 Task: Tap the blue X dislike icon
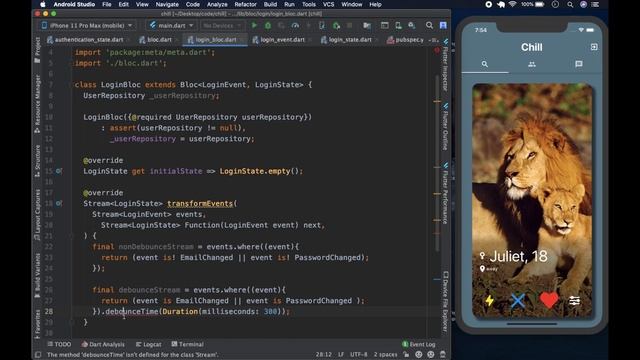(518, 301)
